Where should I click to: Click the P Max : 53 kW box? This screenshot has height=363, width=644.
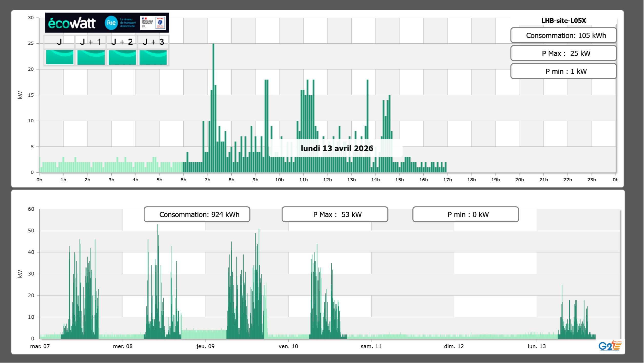coord(335,214)
